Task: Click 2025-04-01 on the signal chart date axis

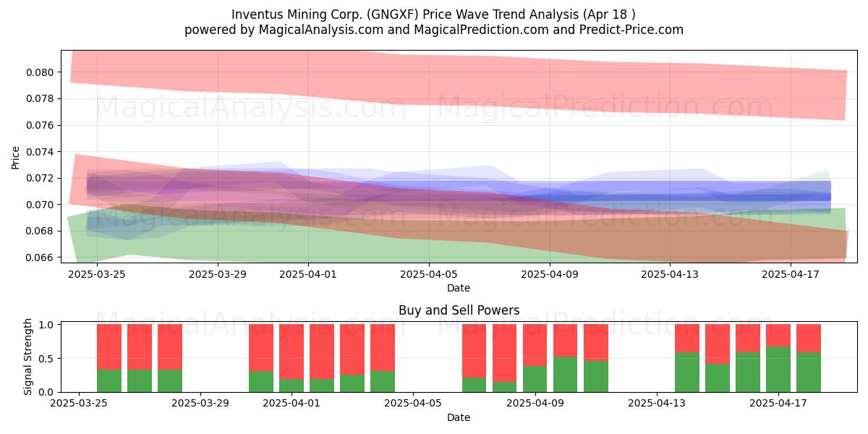Action: pyautogui.click(x=292, y=404)
